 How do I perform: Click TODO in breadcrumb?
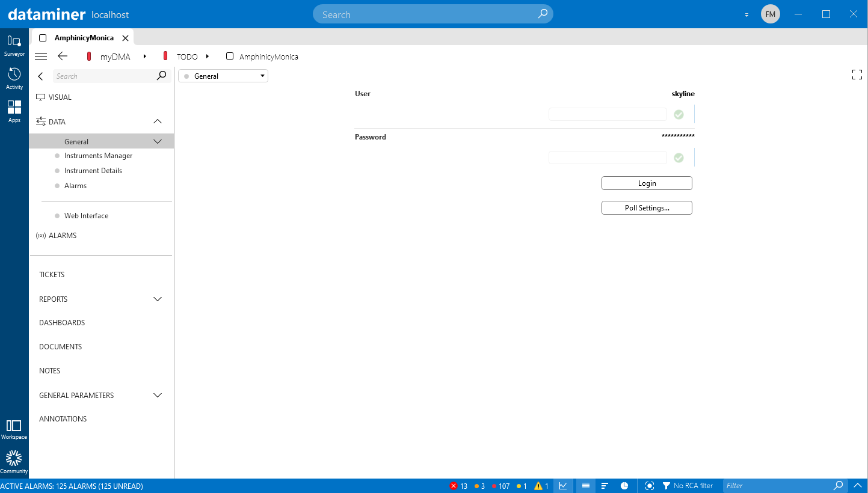(187, 57)
